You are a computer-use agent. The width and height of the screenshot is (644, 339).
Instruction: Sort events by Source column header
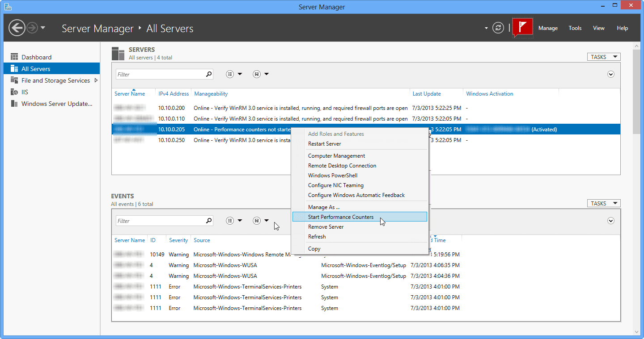pyautogui.click(x=202, y=240)
